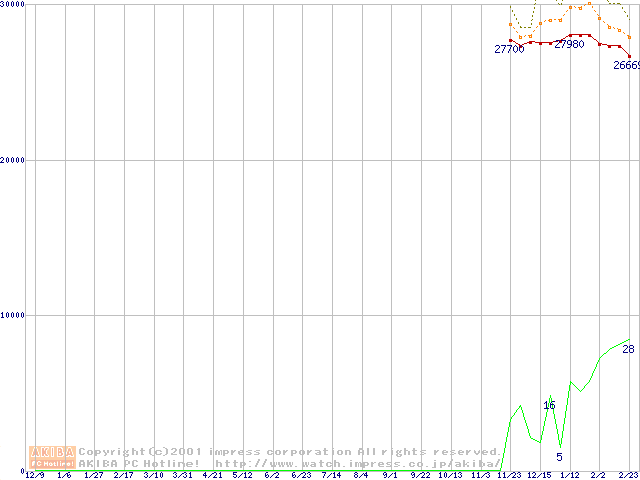Screen dimensions: 640x480
Task: Click the 20000 y-axis label
Action: [13, 160]
